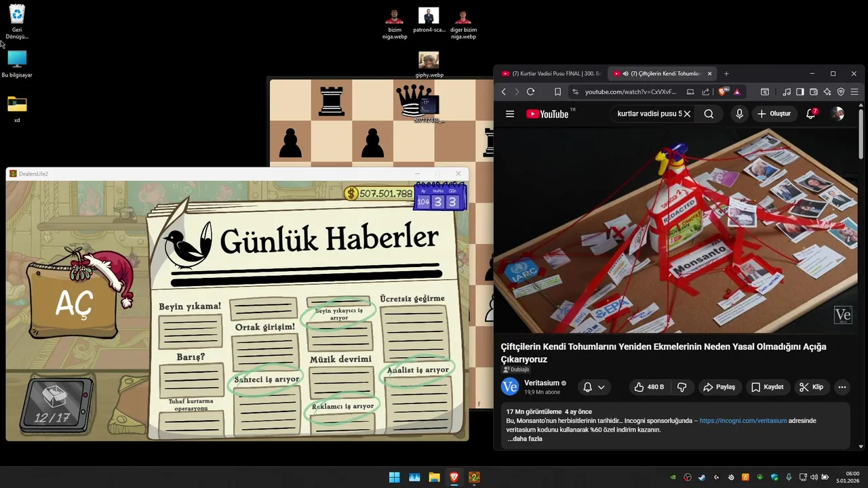Expand description with '...daha fazla'
The height and width of the screenshot is (488, 868).
tap(526, 439)
